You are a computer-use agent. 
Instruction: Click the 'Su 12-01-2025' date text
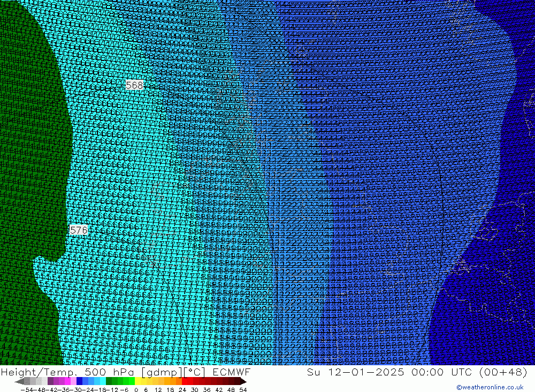coord(356,372)
